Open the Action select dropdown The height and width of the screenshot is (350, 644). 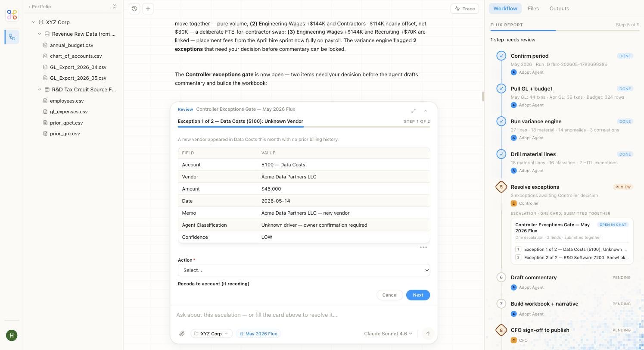coord(304,270)
